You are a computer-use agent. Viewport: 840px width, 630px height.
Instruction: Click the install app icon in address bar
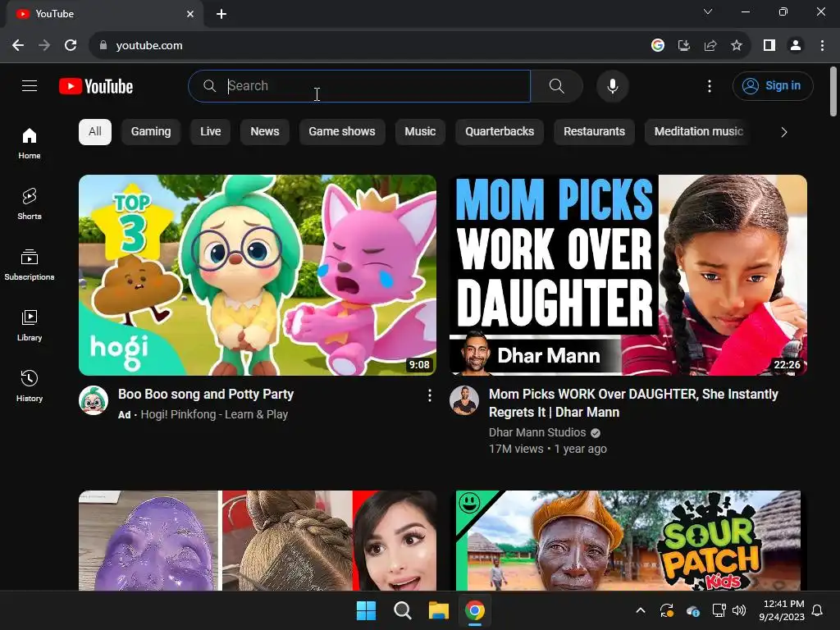tap(683, 46)
